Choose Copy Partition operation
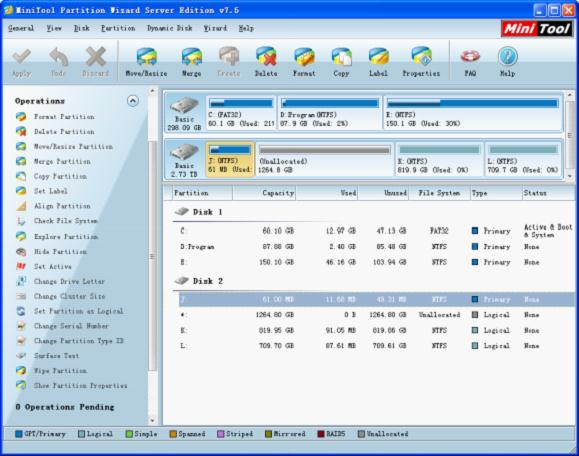 [x=61, y=176]
